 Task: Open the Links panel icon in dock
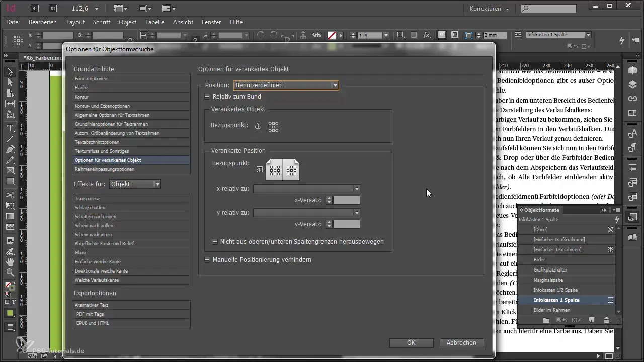coord(633,99)
